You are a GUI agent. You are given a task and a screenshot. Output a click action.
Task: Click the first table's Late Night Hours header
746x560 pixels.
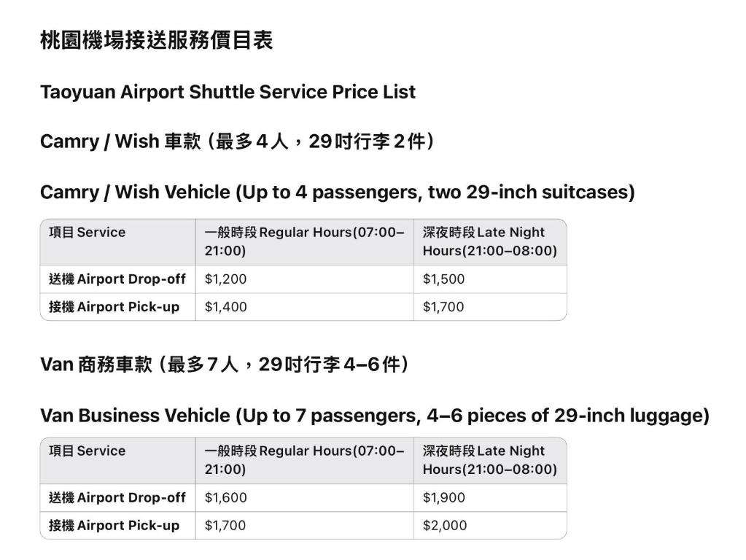489,241
